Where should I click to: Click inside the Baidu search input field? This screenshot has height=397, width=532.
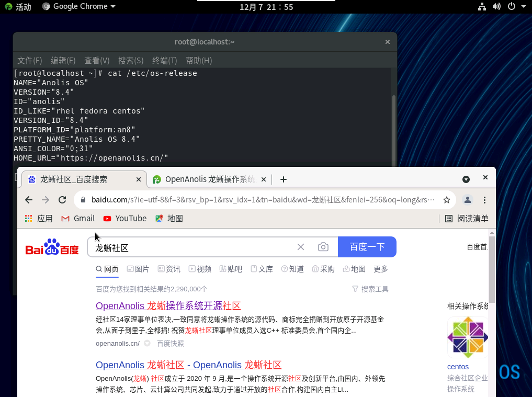coord(194,247)
